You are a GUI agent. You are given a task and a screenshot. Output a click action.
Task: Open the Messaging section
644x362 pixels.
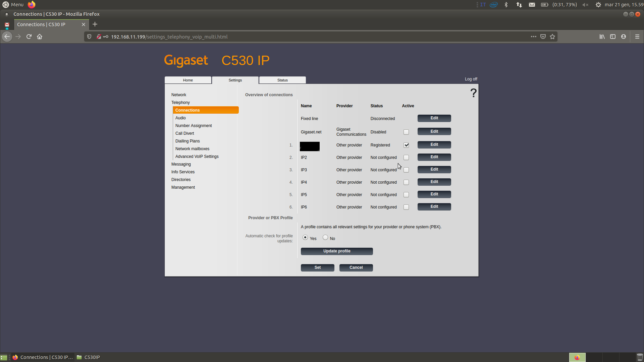coord(181,164)
